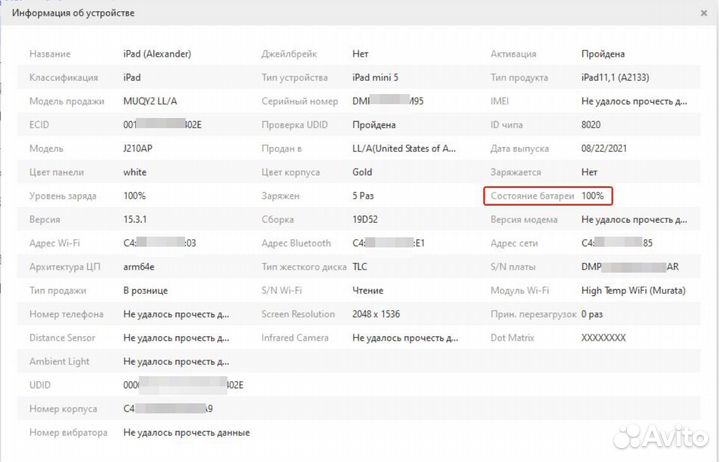Image resolution: width=720 pixels, height=462 pixels.
Task: Click the 'UDID' field label
Action: [x=39, y=385]
